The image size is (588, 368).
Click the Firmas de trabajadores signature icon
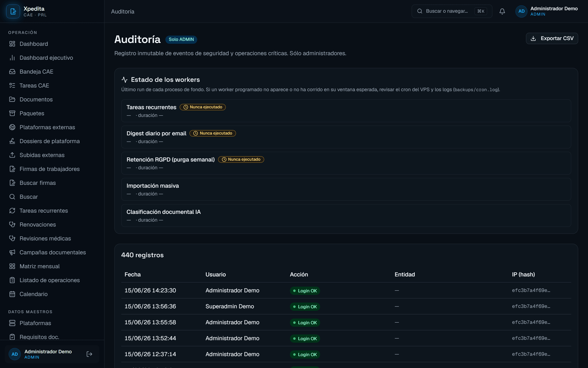[12, 169]
